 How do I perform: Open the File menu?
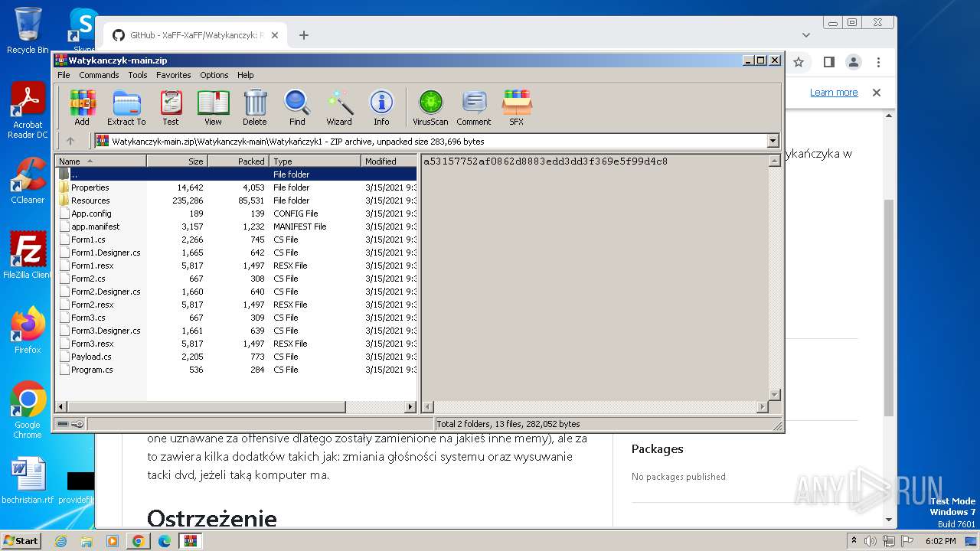(64, 75)
